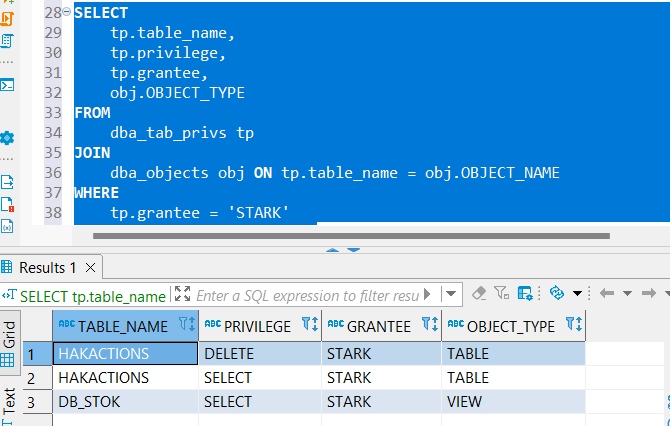Close the Results 1 tab
670x426 pixels.
(x=89, y=267)
